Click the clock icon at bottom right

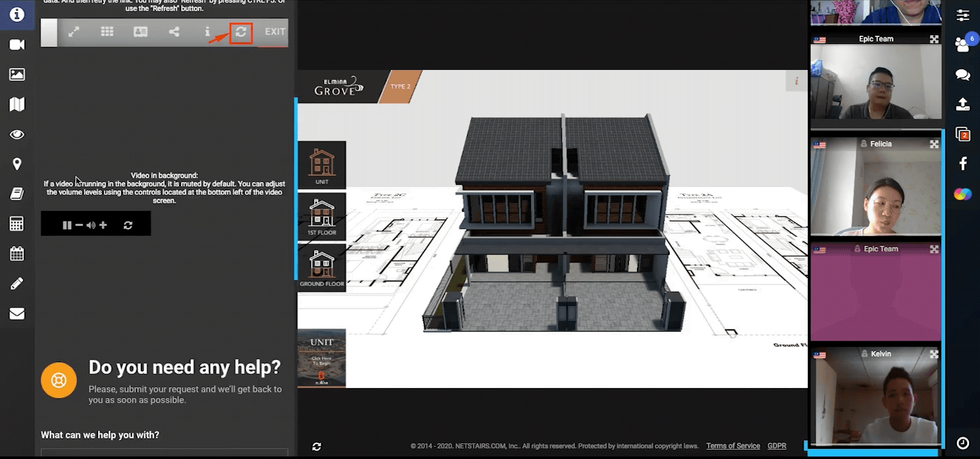pyautogui.click(x=963, y=443)
